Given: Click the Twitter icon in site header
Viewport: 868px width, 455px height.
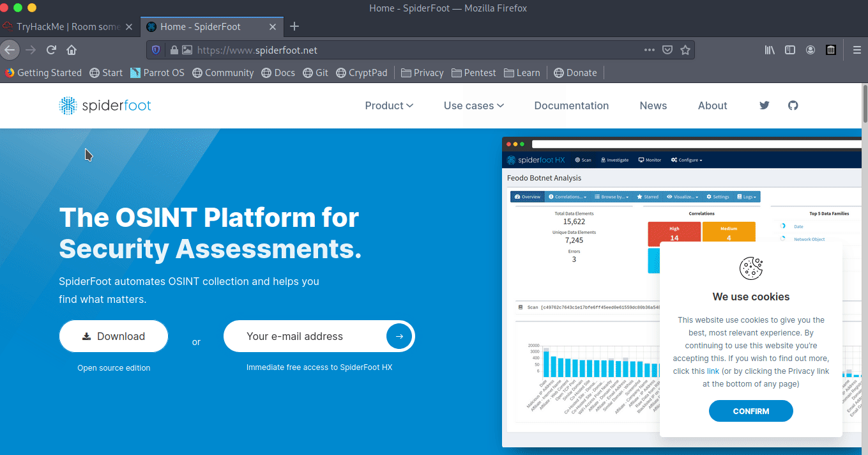Looking at the screenshot, I should pos(764,105).
